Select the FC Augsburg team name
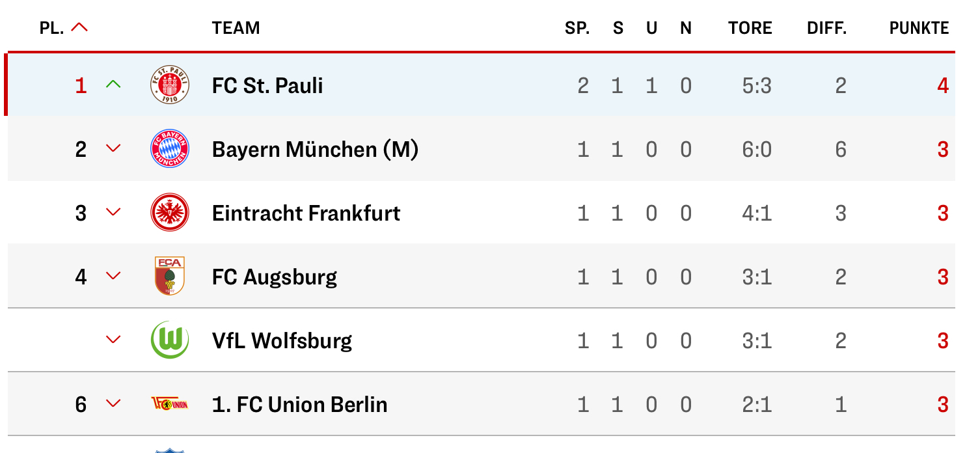Image resolution: width=980 pixels, height=453 pixels. 274,277
